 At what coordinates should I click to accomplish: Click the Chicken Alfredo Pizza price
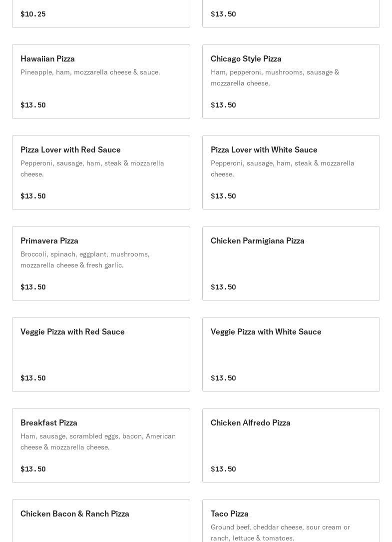click(x=223, y=469)
